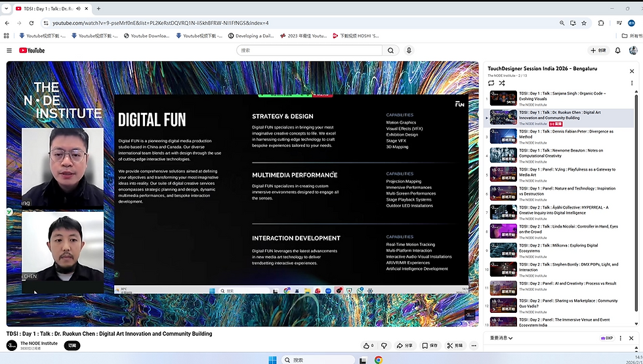Open the Chrome apps grid in bookmarks bar
This screenshot has height=364, width=643.
tap(6, 35)
